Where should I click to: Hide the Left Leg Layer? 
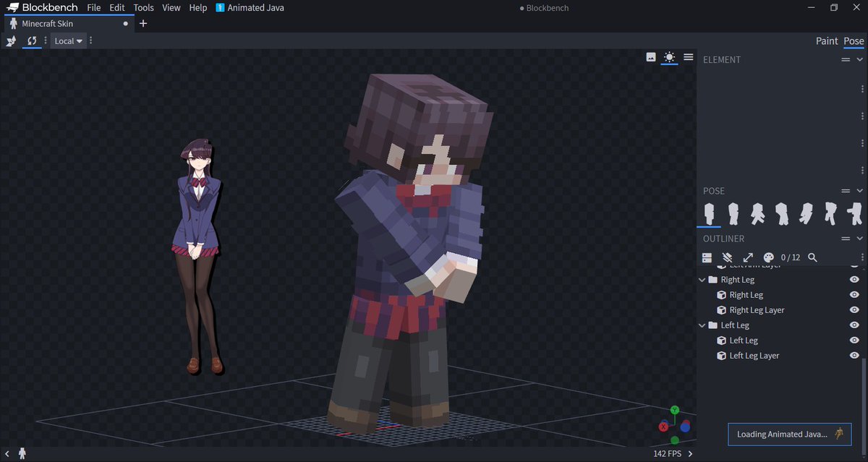854,356
